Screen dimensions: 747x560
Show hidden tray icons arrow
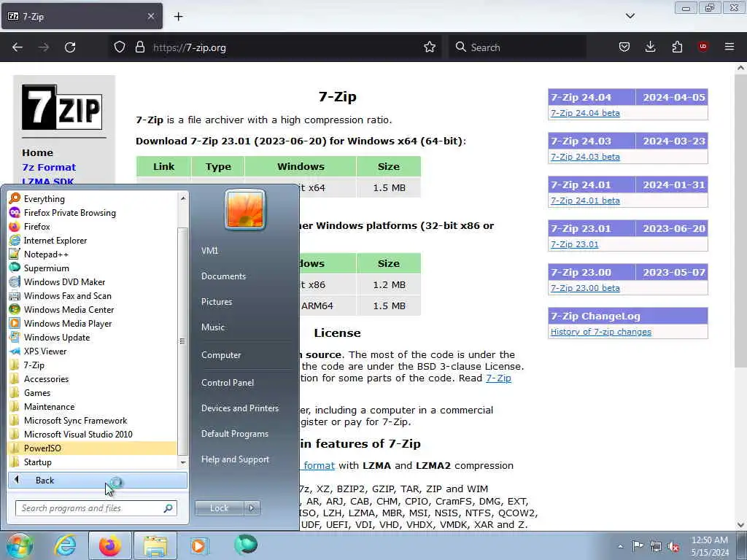620,546
